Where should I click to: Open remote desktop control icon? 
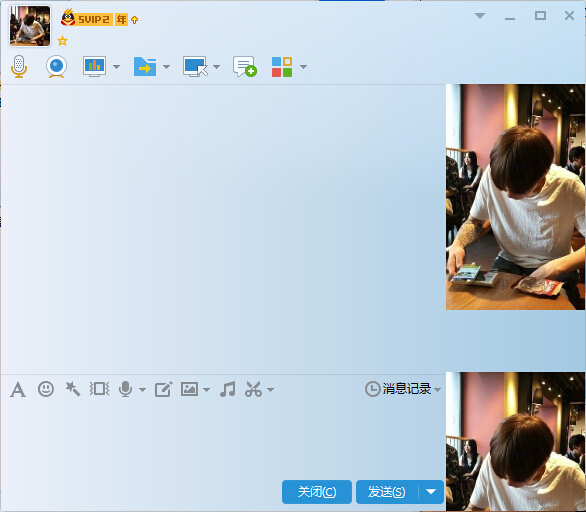(x=195, y=67)
